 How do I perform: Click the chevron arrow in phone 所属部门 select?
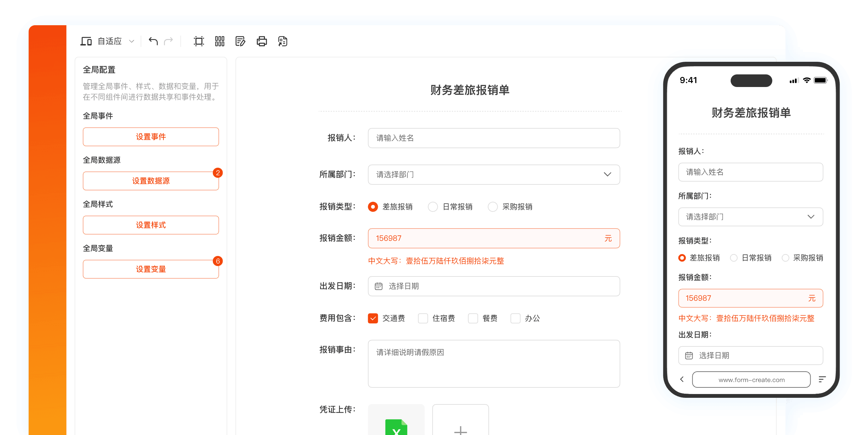pos(811,217)
